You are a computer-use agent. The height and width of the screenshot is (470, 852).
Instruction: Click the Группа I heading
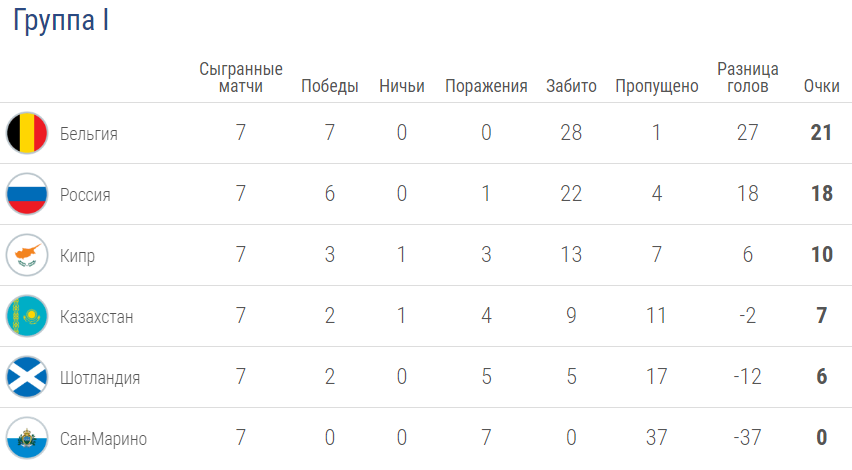(61, 21)
